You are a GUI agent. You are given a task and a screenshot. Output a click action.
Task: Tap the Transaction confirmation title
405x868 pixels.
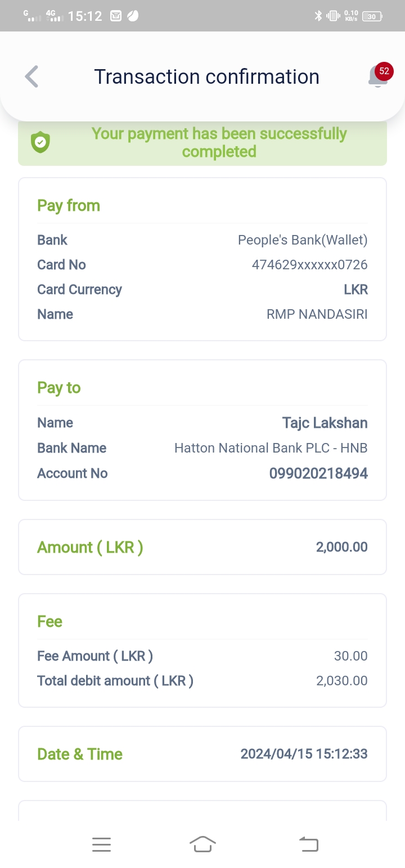206,76
